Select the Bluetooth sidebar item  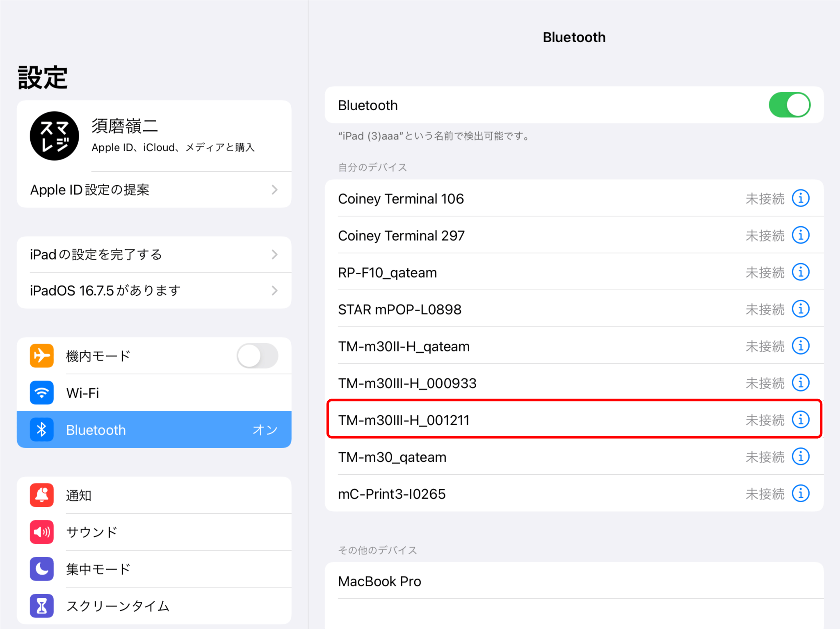[154, 430]
